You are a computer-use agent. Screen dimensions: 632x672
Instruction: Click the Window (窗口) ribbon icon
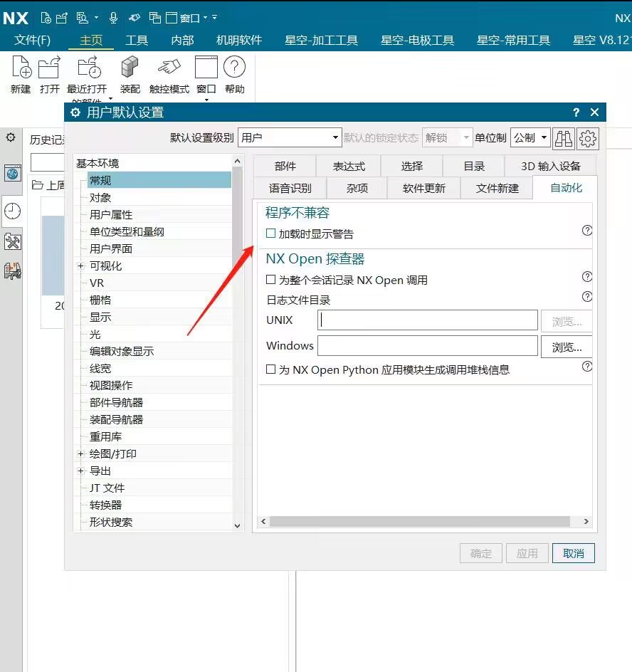[206, 68]
